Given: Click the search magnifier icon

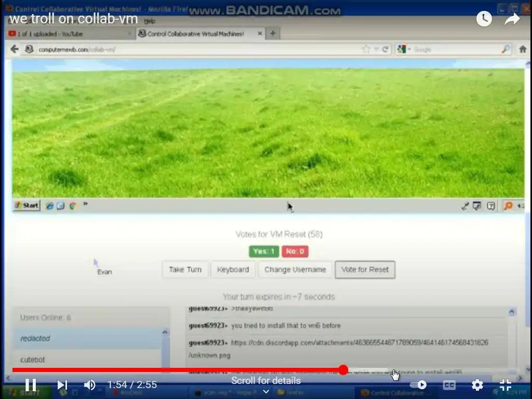Looking at the screenshot, I should [x=506, y=49].
